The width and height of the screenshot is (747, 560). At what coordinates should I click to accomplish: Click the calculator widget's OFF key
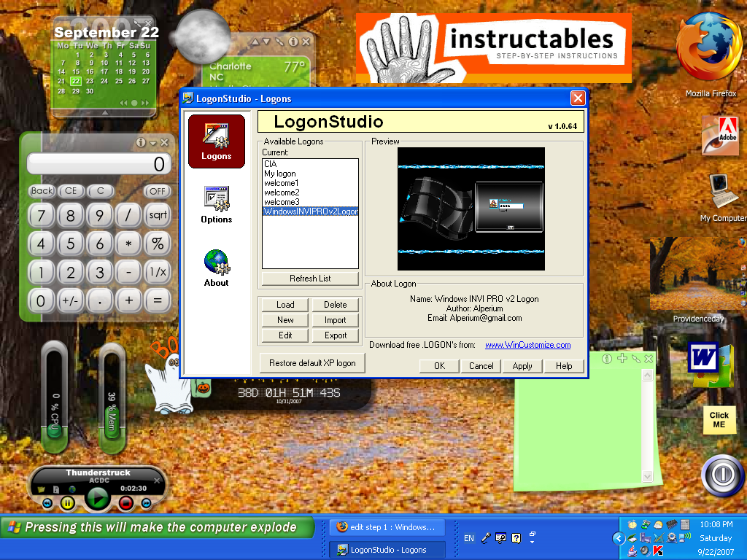point(158,192)
